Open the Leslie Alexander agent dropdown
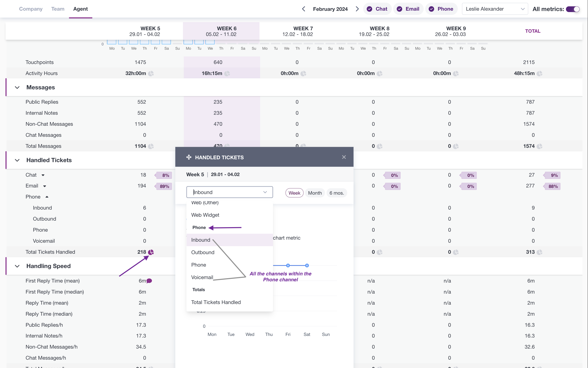 (495, 9)
